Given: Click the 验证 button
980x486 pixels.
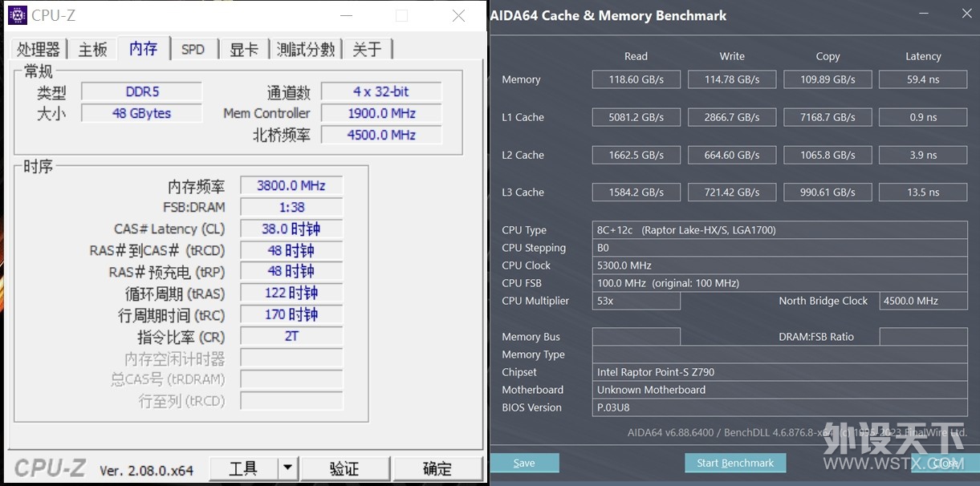Looking at the screenshot, I should pyautogui.click(x=344, y=468).
